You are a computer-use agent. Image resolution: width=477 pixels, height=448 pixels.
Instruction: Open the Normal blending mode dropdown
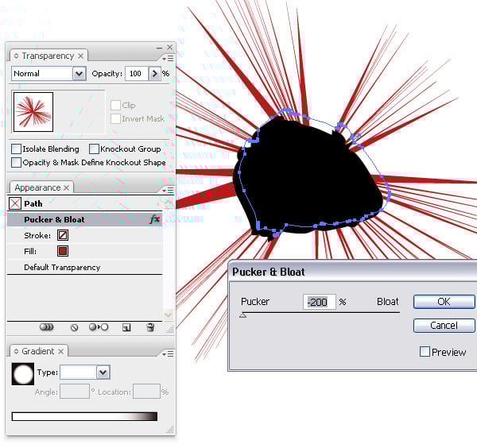tap(79, 74)
